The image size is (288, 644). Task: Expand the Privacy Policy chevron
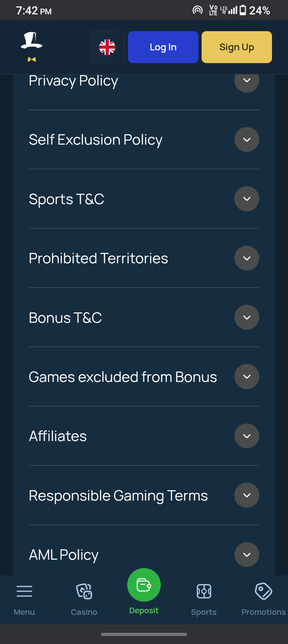[247, 81]
